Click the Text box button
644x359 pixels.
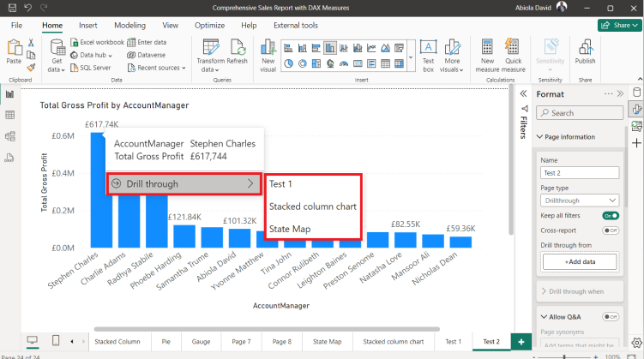point(428,57)
